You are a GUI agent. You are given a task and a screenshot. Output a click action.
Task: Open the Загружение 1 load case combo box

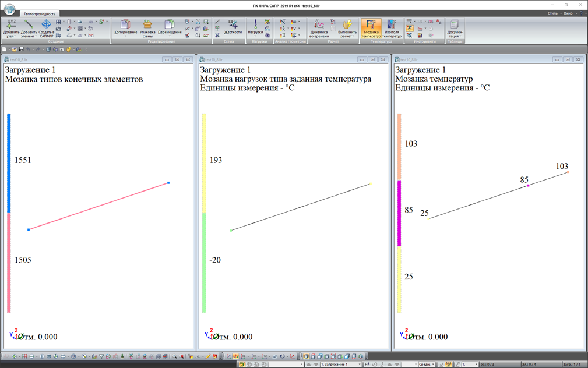click(x=340, y=365)
